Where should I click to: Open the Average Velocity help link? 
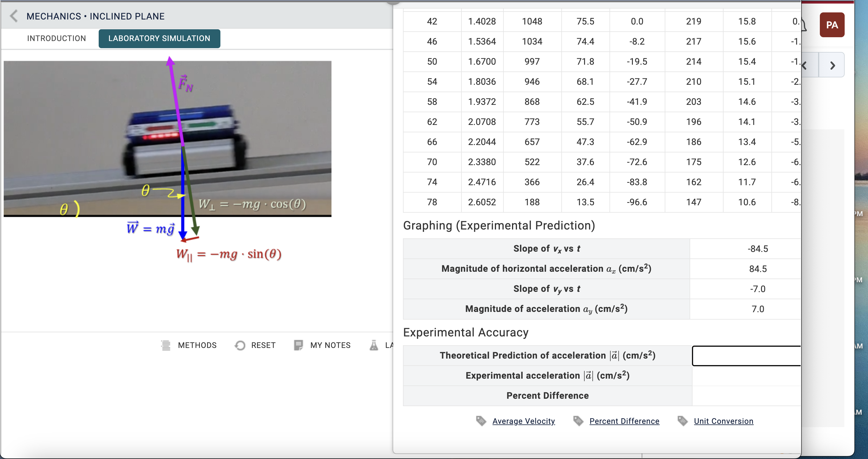(523, 421)
